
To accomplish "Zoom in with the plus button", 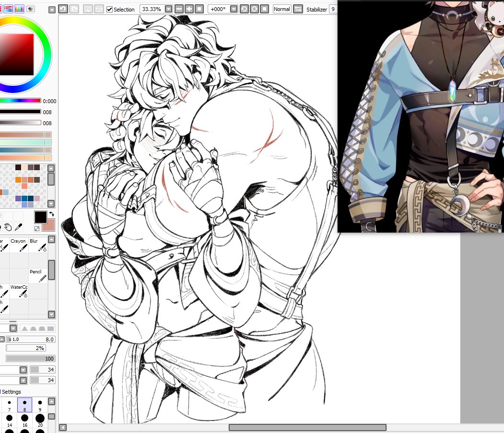I will pos(189,9).
